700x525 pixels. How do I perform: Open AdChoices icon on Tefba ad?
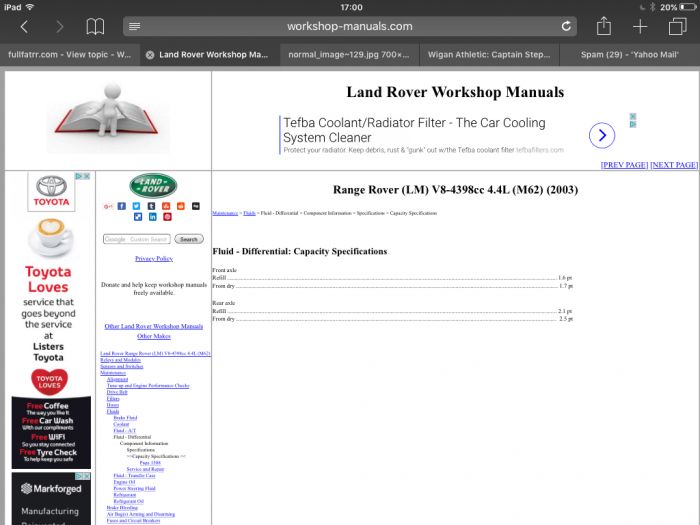coord(633,125)
